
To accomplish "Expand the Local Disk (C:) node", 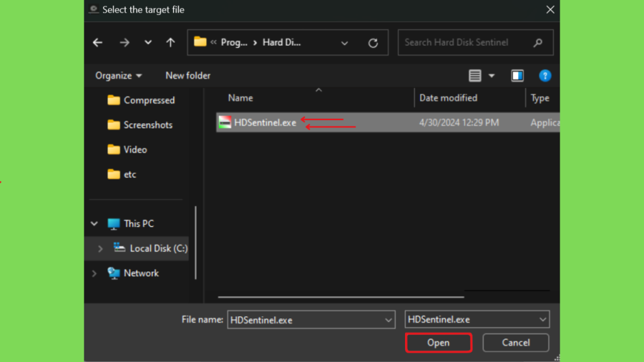I will coord(100,248).
